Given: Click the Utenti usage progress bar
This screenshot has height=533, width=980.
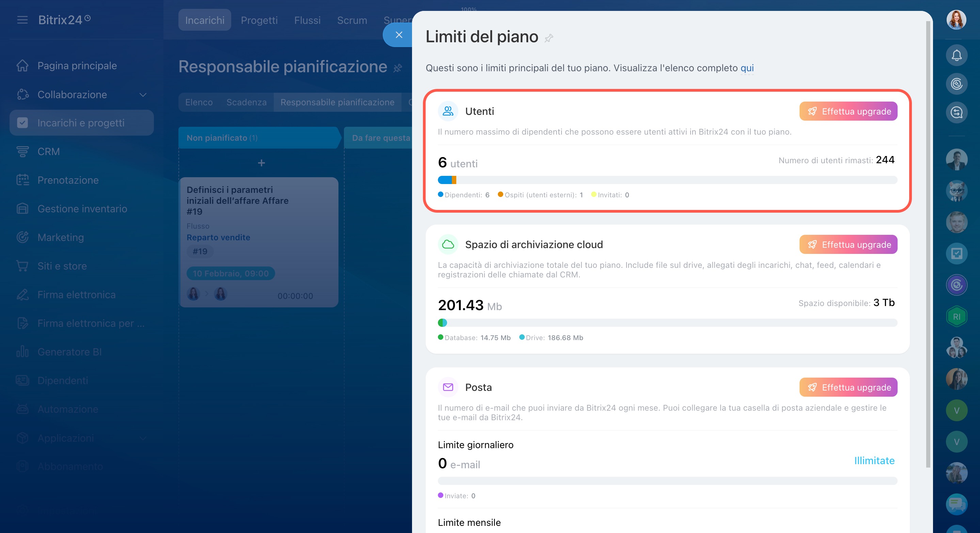Looking at the screenshot, I should click(667, 180).
